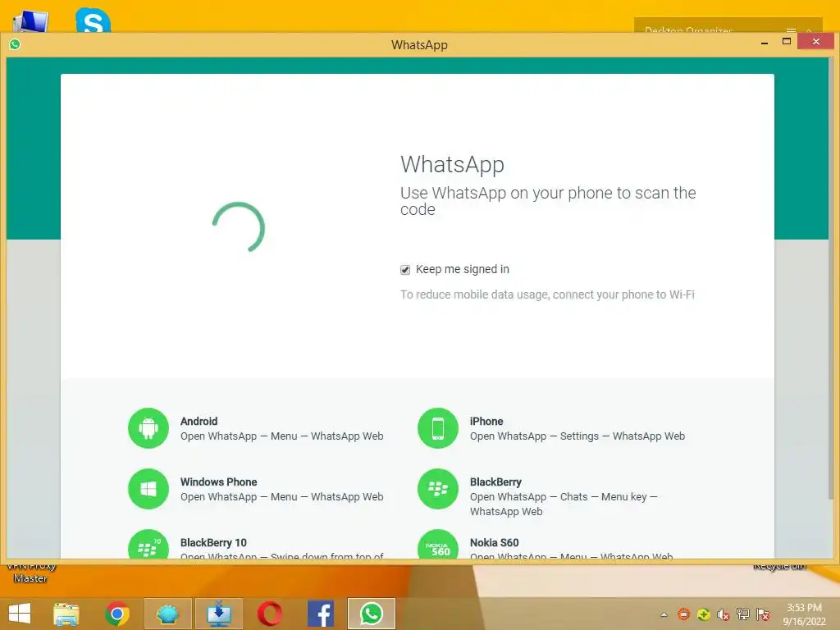Image resolution: width=840 pixels, height=630 pixels.
Task: Click the blue globe app in the taskbar
Action: (x=167, y=614)
